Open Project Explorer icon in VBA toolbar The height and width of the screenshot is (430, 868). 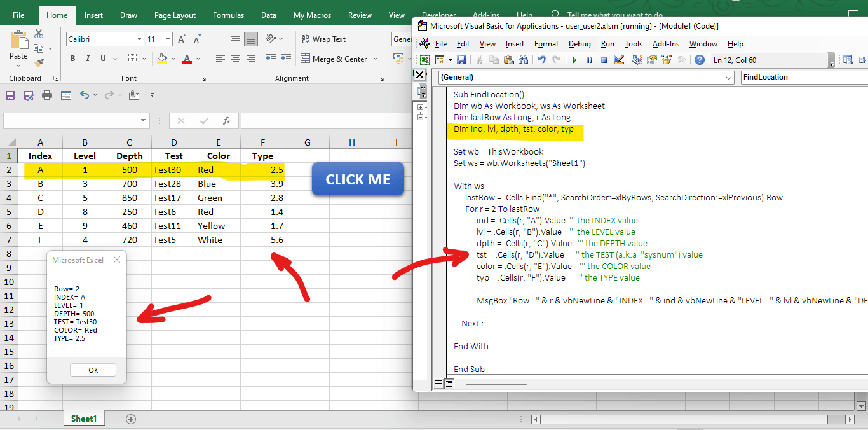(637, 60)
